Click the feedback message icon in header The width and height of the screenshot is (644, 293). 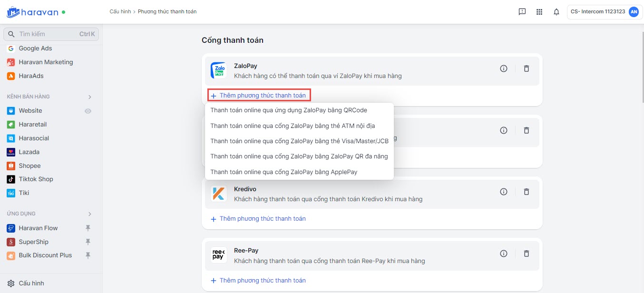pyautogui.click(x=522, y=12)
